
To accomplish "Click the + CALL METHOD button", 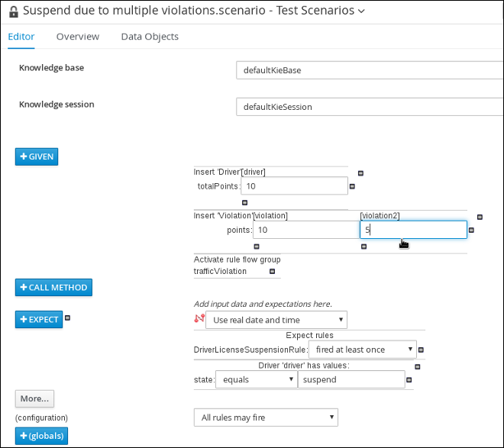I will coord(53,288).
